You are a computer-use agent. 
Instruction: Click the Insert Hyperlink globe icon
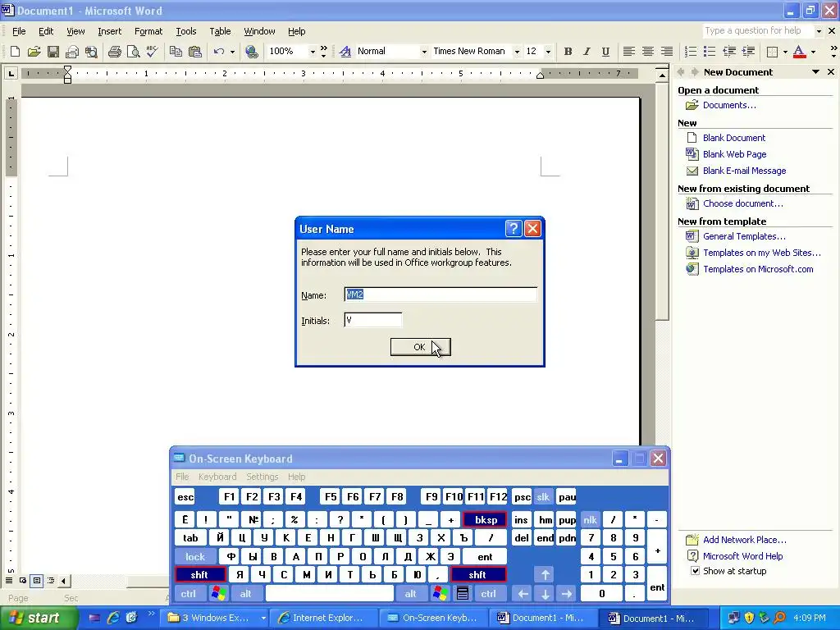point(252,52)
